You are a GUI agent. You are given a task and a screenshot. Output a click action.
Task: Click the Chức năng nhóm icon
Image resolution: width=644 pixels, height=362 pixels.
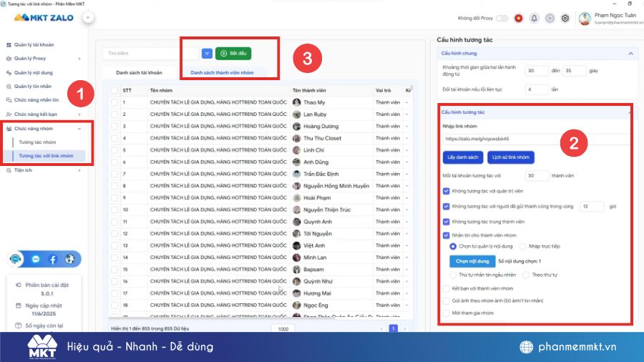[x=9, y=129]
